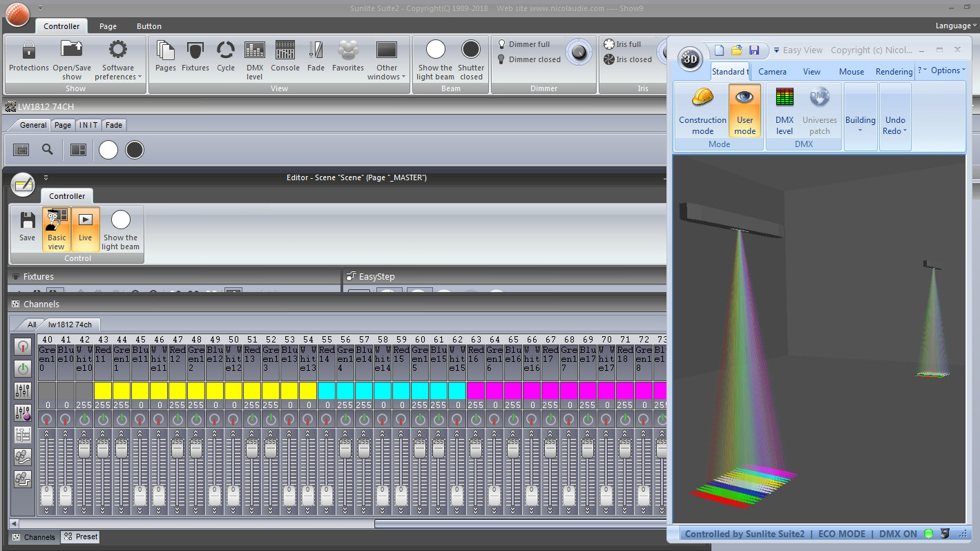Click Show the light beam button in Beam group

point(435,60)
